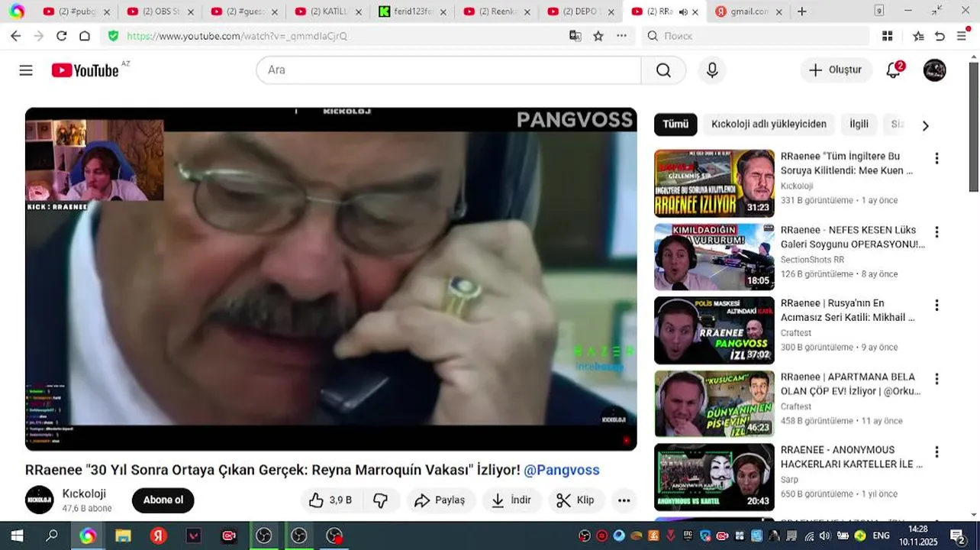Go back in browser history
980x550 pixels.
click(15, 36)
